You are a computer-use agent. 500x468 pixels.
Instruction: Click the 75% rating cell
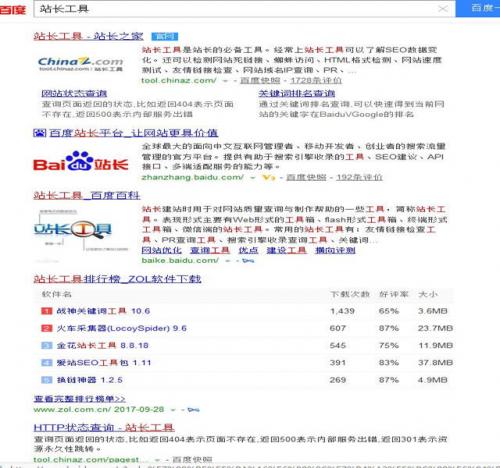pyautogui.click(x=389, y=345)
